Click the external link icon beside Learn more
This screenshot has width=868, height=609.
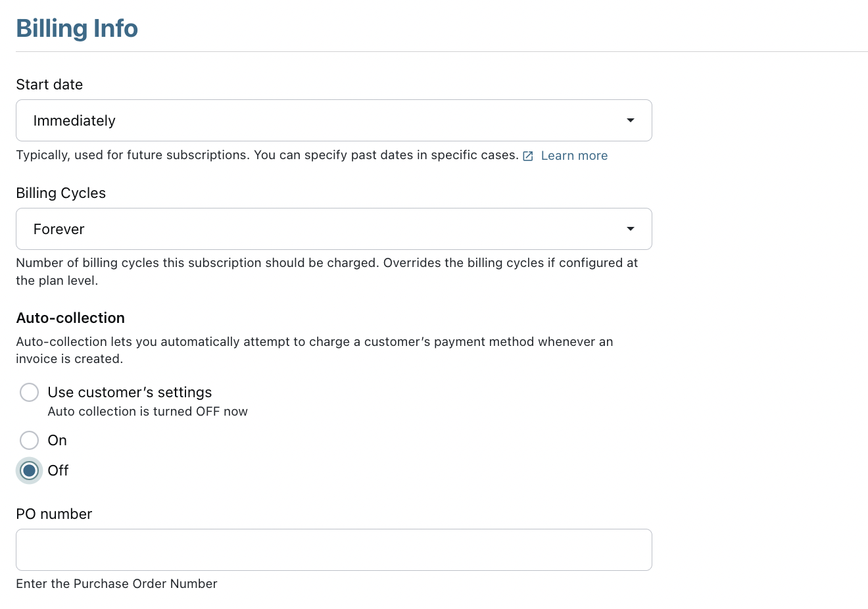pyautogui.click(x=527, y=156)
